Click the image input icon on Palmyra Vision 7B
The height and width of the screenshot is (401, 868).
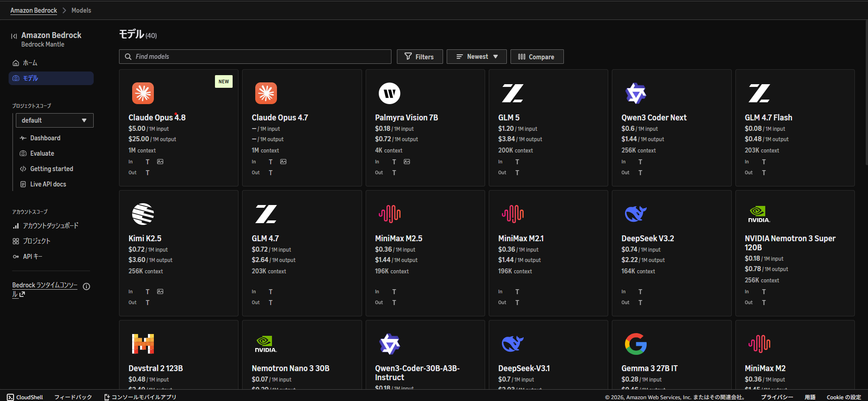point(407,162)
